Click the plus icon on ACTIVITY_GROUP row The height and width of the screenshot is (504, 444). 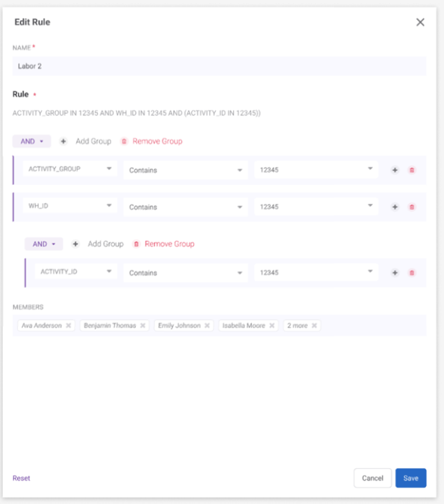pos(395,170)
